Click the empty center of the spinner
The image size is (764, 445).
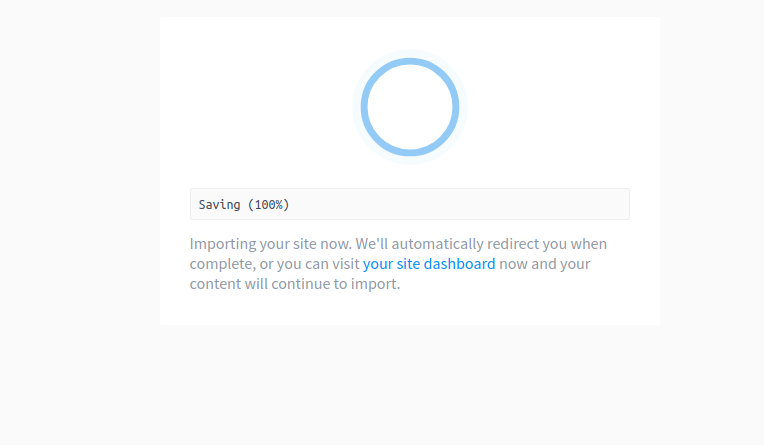(410, 107)
